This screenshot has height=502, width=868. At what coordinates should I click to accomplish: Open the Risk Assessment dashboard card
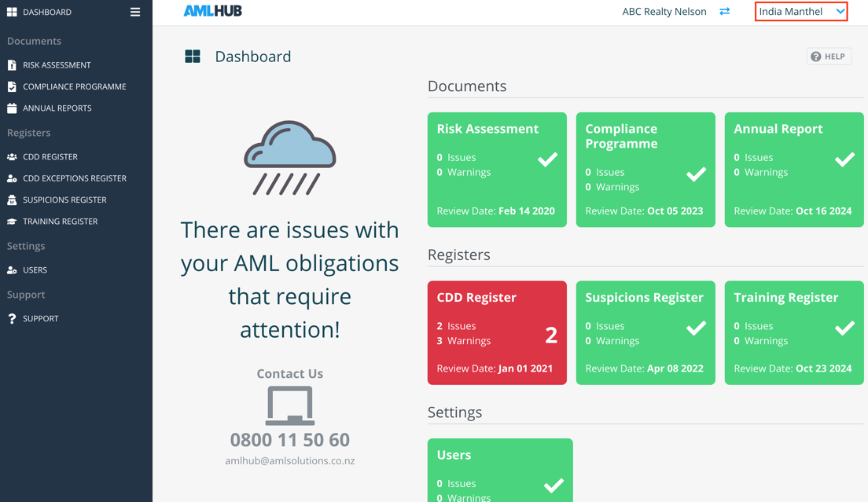[496, 170]
